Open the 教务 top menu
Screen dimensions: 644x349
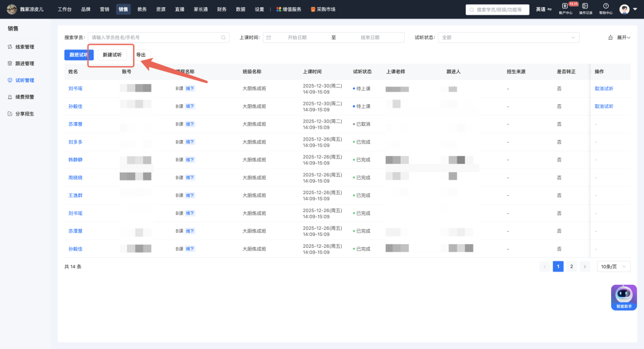click(x=142, y=9)
